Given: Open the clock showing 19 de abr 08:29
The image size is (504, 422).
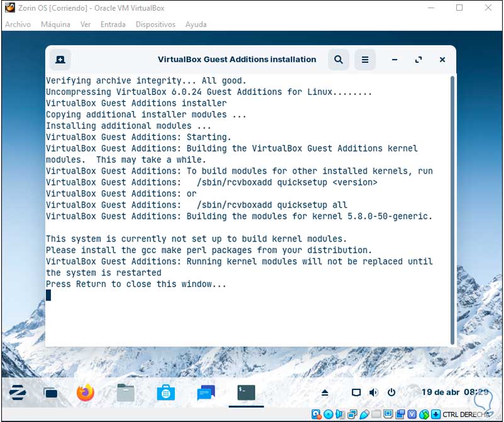Looking at the screenshot, I should point(455,392).
